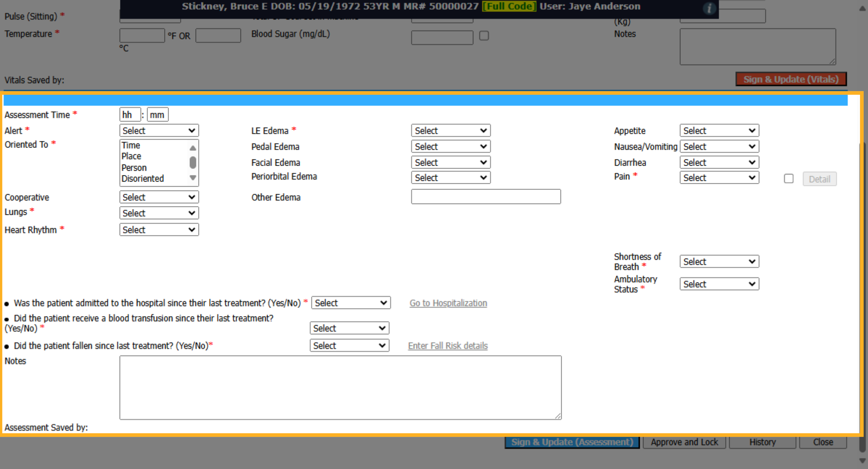Open the Facial Edema dropdown

click(x=451, y=162)
